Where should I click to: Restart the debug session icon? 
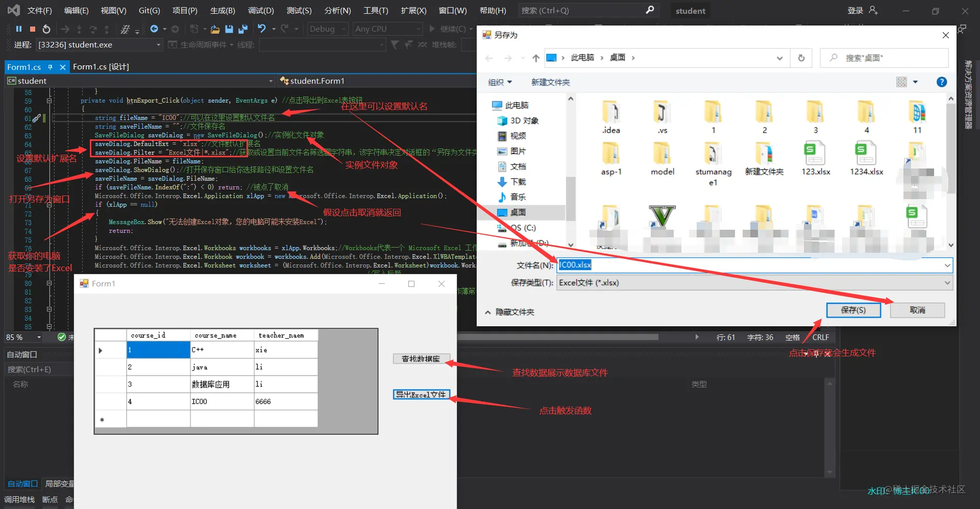pos(46,29)
